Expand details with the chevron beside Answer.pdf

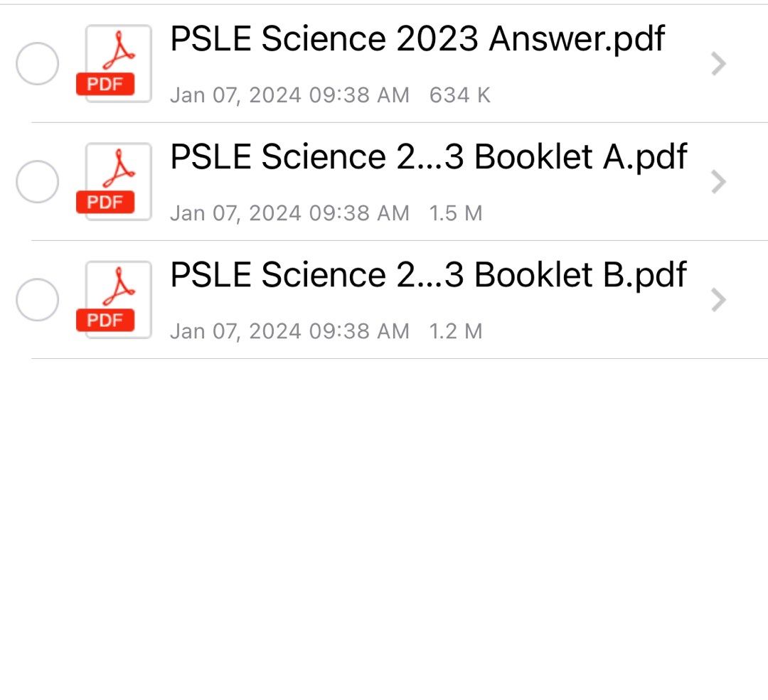tap(719, 64)
